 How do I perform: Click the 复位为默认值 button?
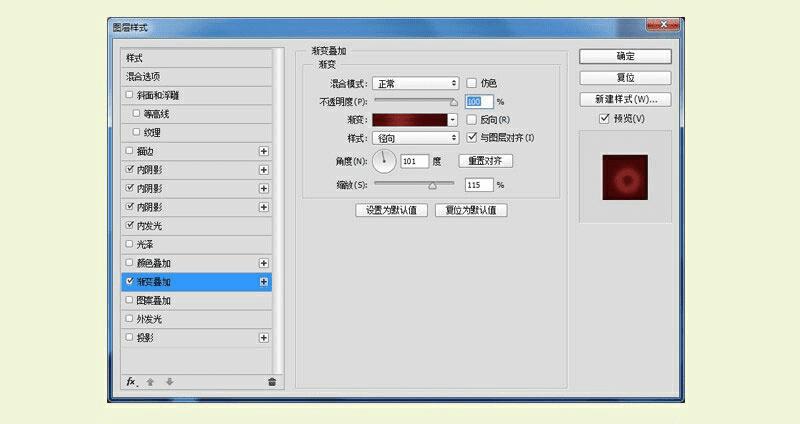pos(471,210)
